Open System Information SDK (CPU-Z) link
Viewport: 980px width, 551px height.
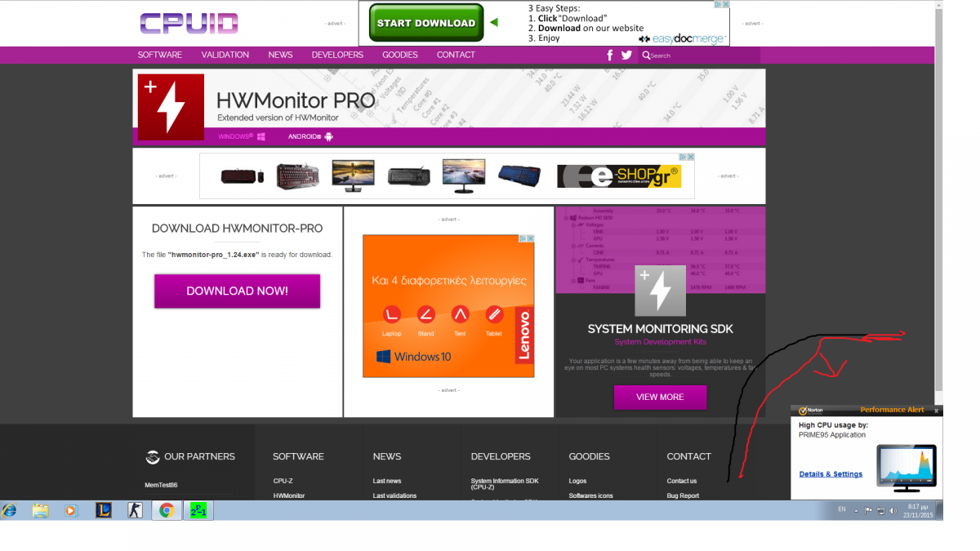coord(506,483)
